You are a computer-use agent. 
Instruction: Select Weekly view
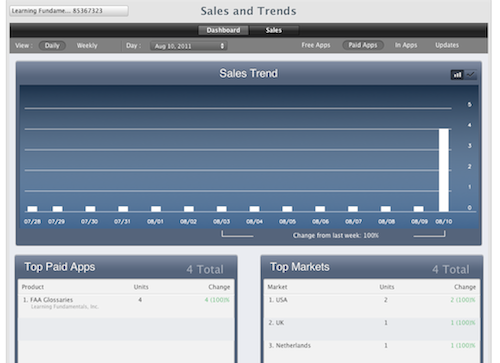pyautogui.click(x=87, y=46)
